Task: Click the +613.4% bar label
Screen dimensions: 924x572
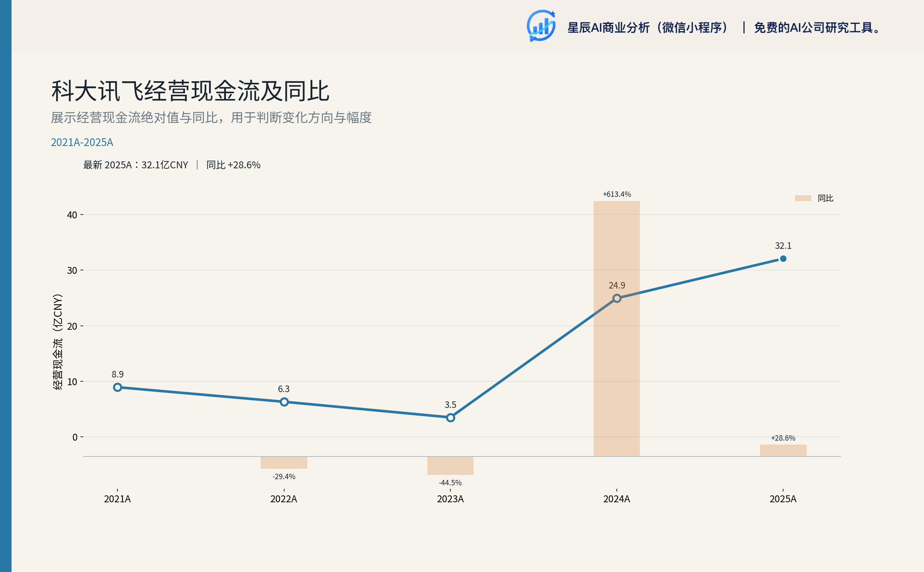Action: click(x=617, y=194)
